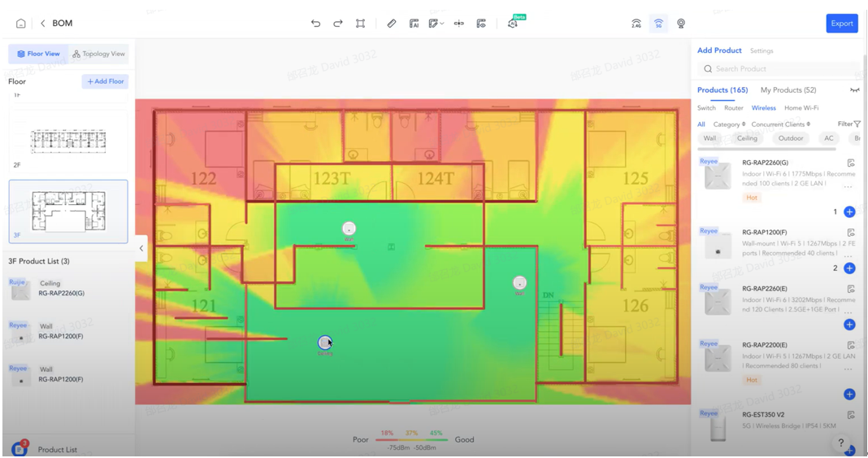Open the Concurrent Clients dropdown
This screenshot has height=458, width=868.
780,124
